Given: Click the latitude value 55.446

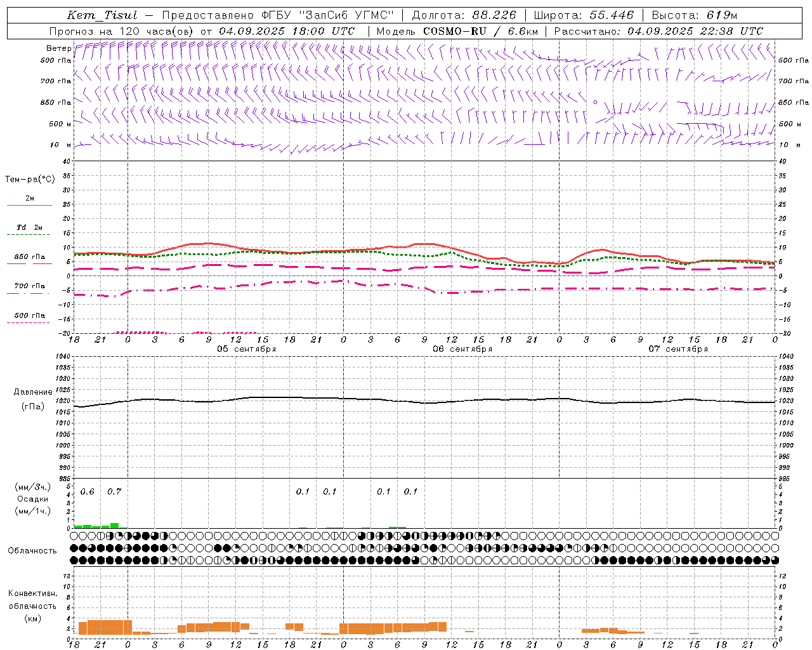Looking at the screenshot, I should 612,15.
